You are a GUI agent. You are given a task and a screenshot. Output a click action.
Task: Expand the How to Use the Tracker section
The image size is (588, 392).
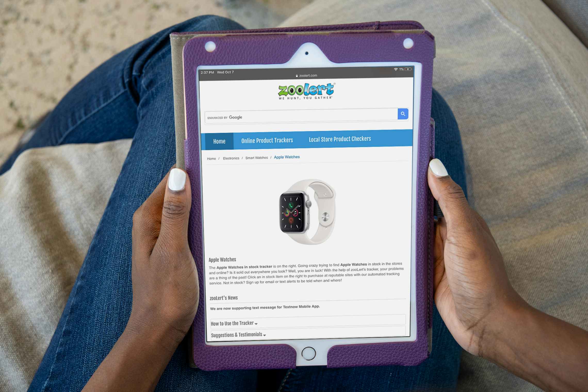click(234, 323)
